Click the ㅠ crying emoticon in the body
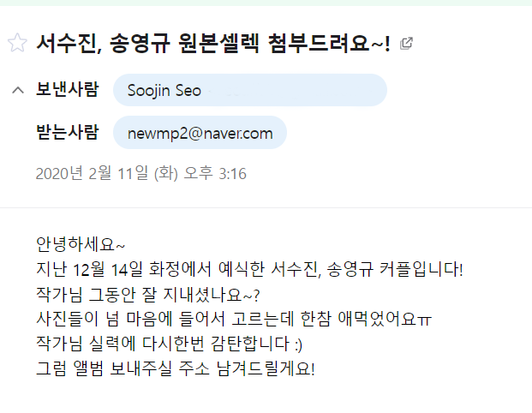This screenshot has width=532, height=413. point(424,320)
